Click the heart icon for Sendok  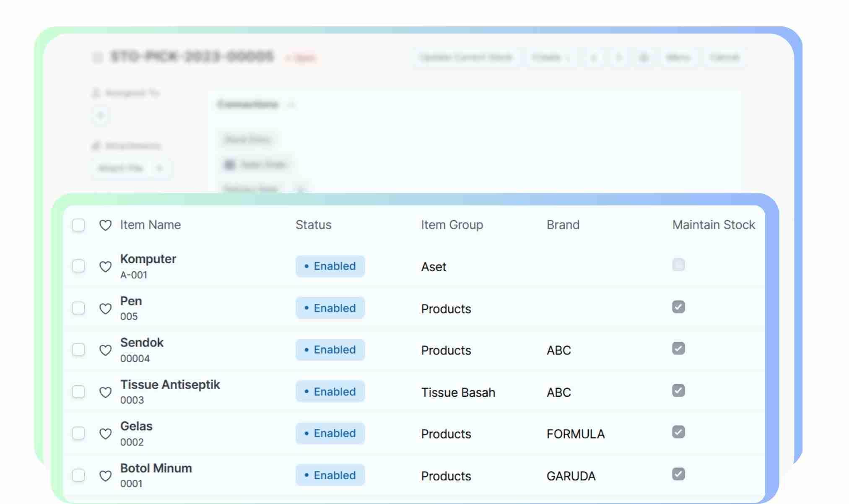[105, 350]
